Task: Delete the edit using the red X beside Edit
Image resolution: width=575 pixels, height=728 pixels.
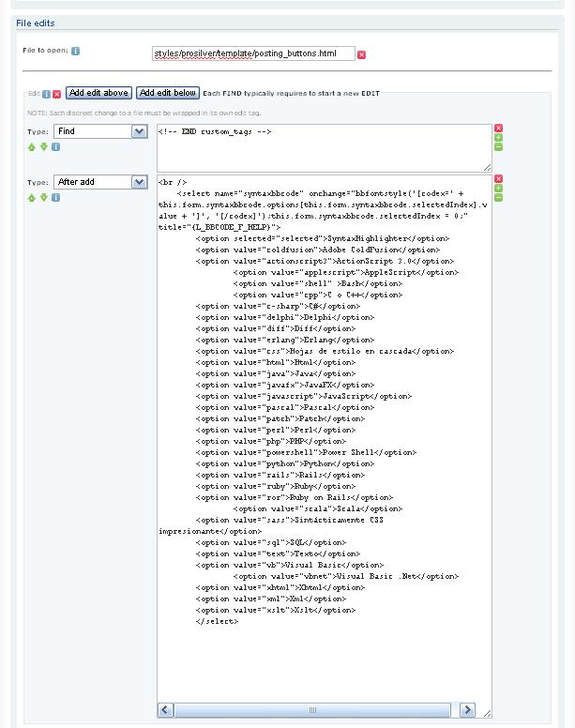Action: pos(57,94)
